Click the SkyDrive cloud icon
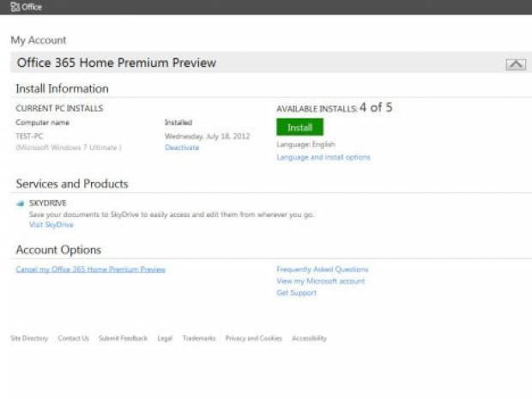Screen dimensions: 532x399 tap(21, 203)
